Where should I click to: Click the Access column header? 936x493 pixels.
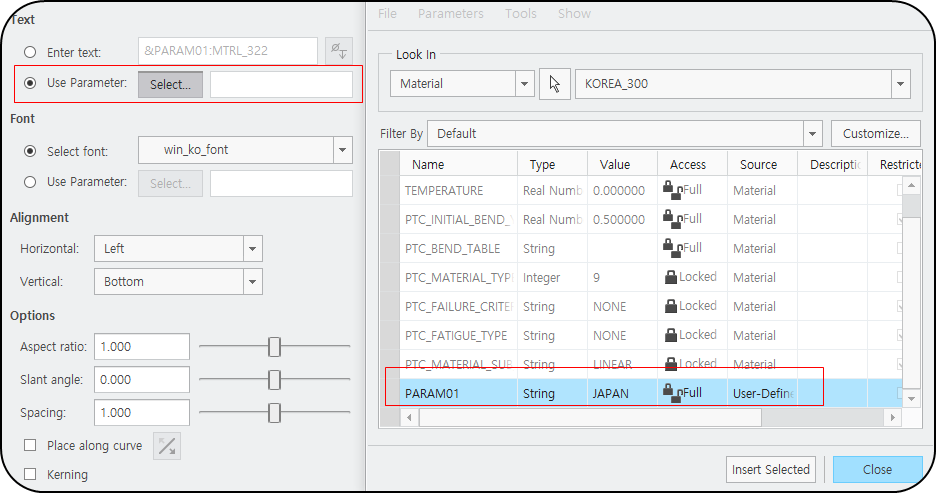[x=692, y=164]
